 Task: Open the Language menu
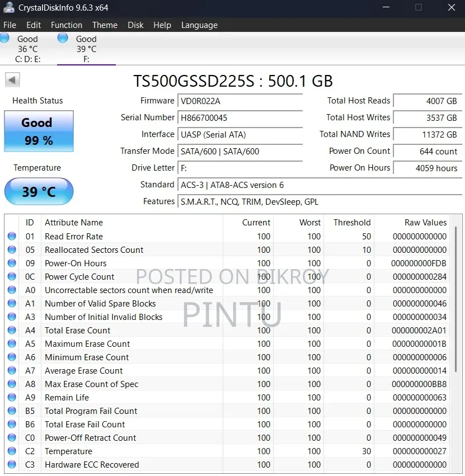[199, 25]
